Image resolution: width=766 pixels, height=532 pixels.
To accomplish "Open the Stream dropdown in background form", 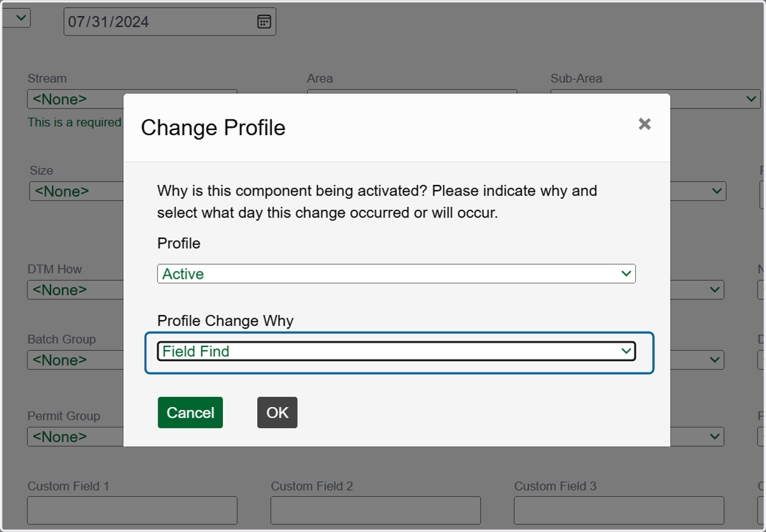I will 75,99.
